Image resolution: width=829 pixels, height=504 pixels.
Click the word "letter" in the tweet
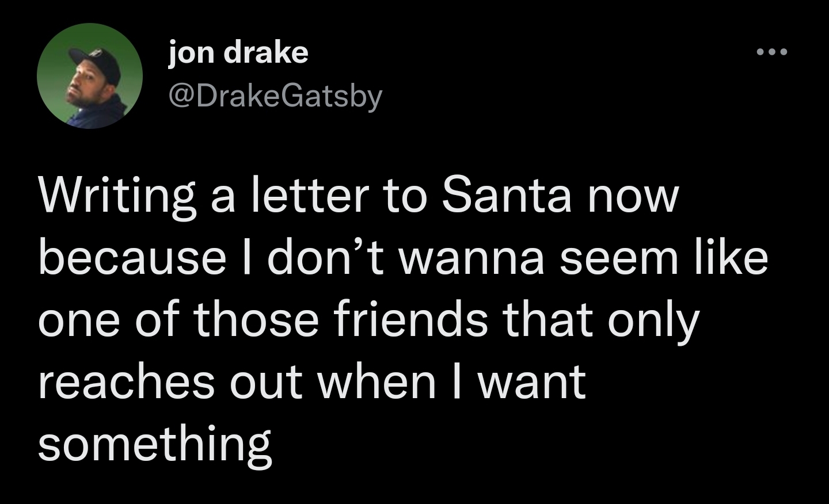[x=307, y=196]
